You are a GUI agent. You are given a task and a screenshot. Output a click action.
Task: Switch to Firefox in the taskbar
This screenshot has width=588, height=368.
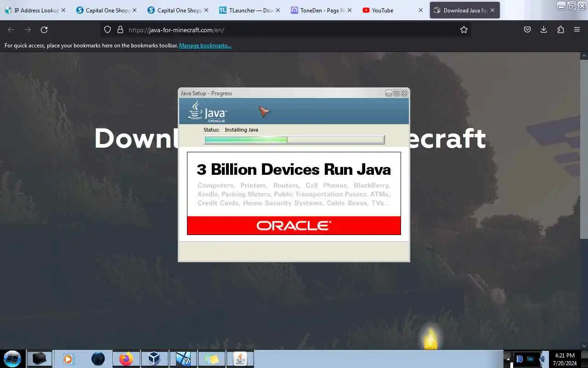pos(126,359)
